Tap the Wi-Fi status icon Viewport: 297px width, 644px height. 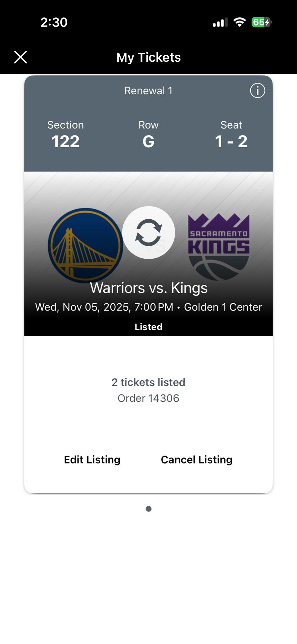[x=239, y=22]
